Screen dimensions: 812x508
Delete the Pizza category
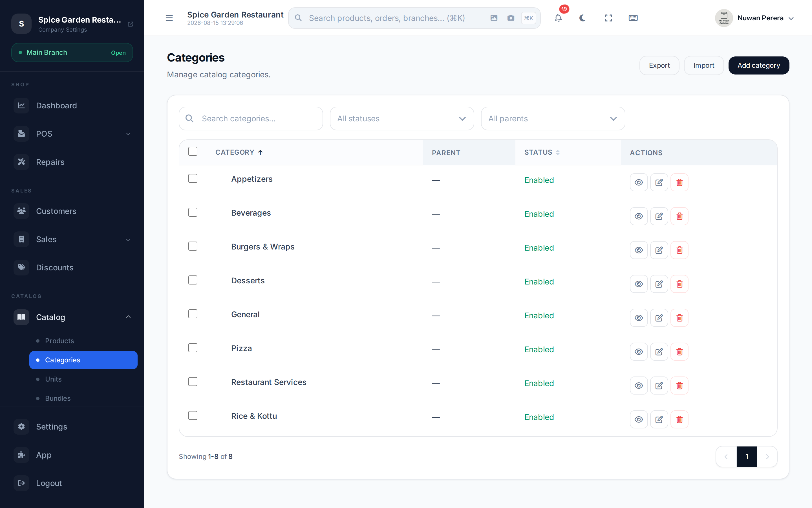click(679, 352)
